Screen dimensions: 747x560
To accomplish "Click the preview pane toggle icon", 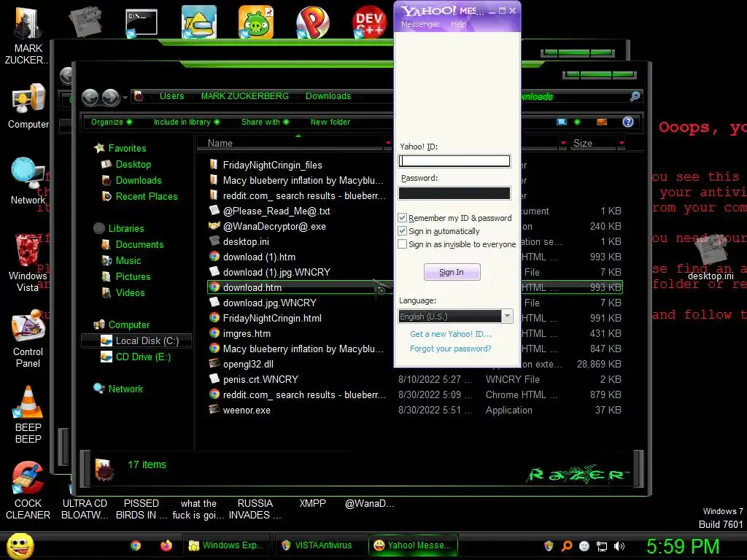I will click(602, 122).
